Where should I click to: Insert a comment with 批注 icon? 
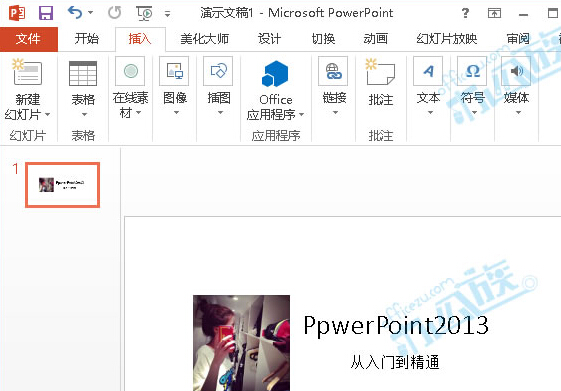[380, 72]
